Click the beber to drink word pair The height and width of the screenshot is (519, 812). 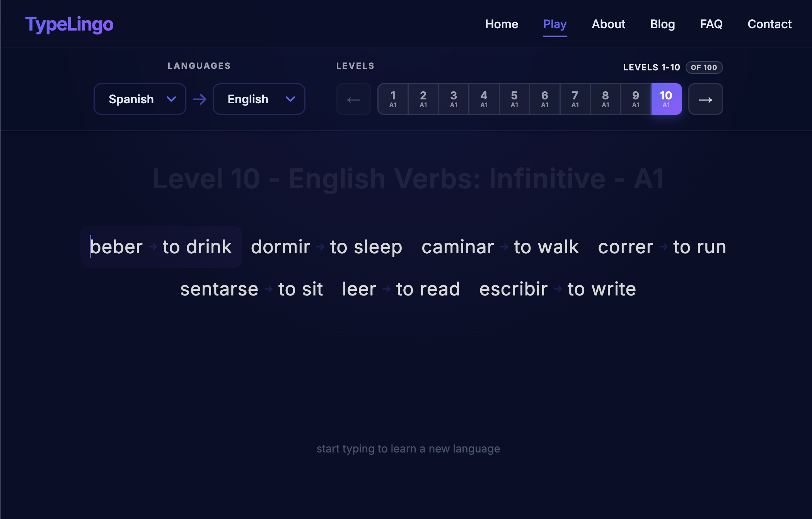click(x=161, y=247)
